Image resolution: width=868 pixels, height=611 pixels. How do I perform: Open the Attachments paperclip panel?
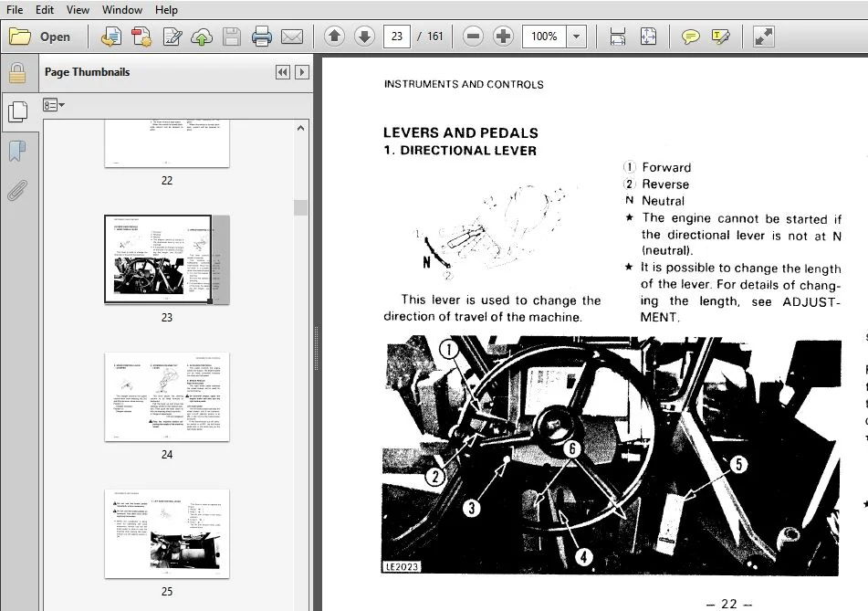pyautogui.click(x=17, y=191)
